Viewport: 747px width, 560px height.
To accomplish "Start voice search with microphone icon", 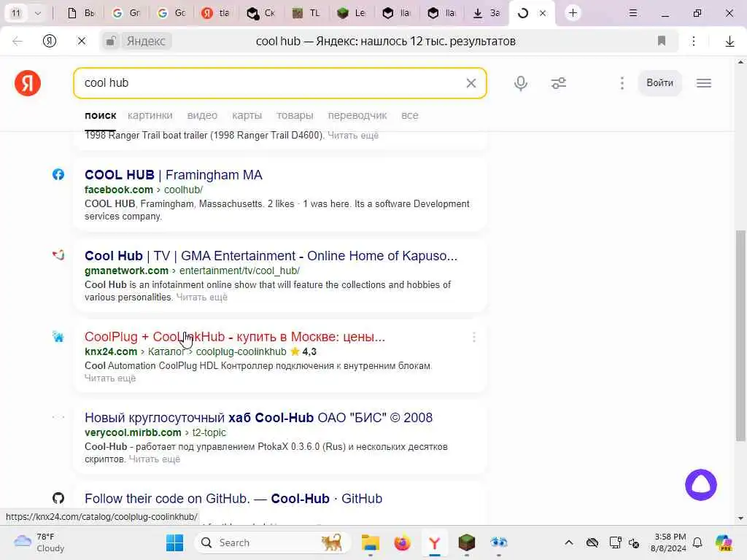I will tap(521, 83).
